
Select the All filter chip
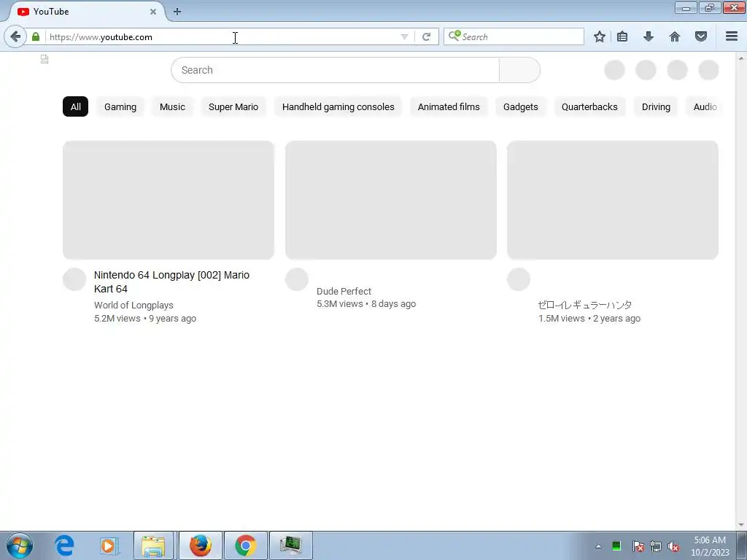point(75,106)
